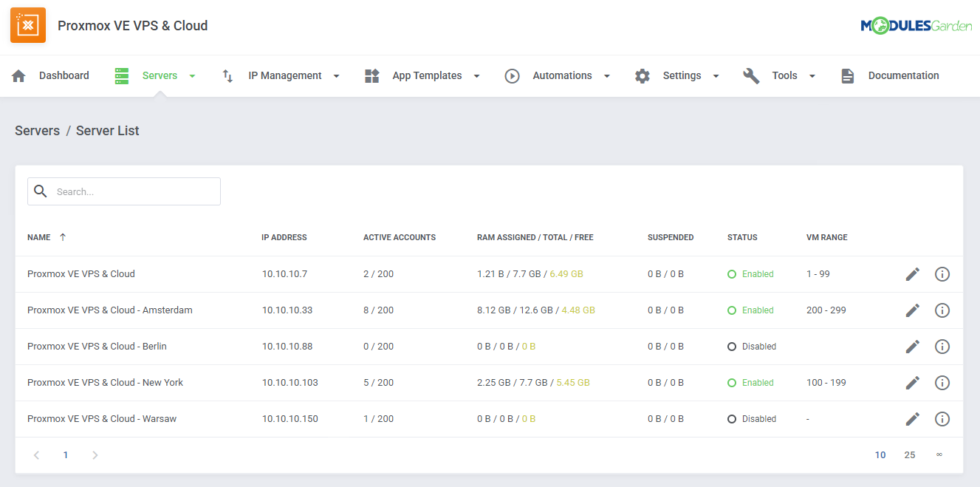The image size is (980, 487).
Task: Click the VM Range column header
Action: tap(827, 237)
